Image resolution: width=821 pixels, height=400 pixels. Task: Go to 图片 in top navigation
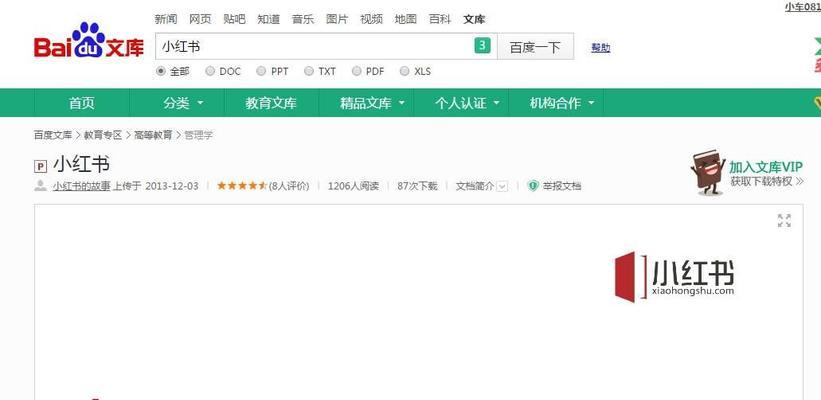click(337, 19)
